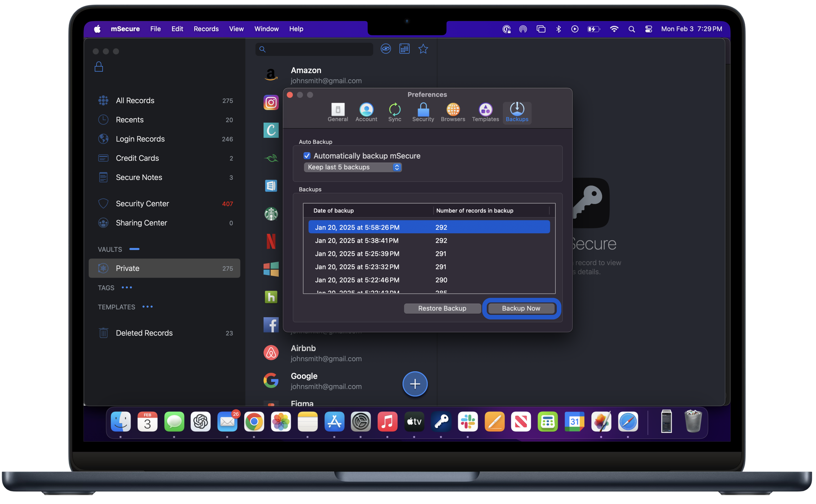Open Account preferences tab icon

[x=366, y=110]
